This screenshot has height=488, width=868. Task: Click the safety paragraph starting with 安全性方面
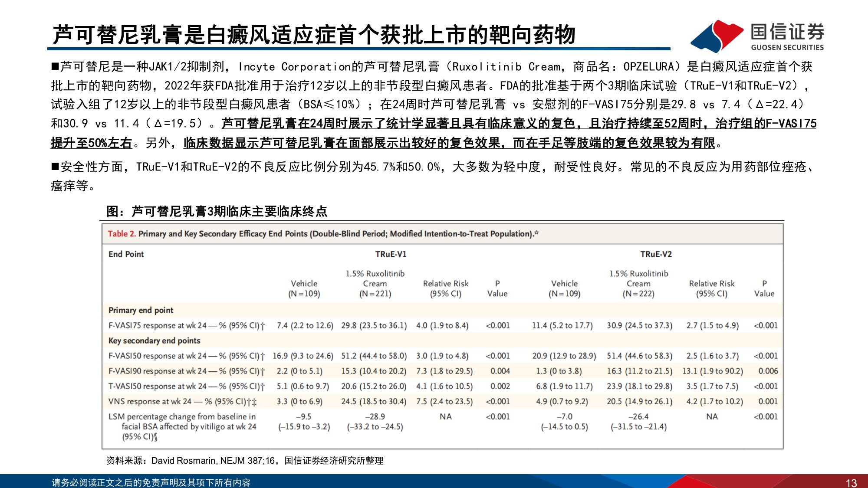432,176
